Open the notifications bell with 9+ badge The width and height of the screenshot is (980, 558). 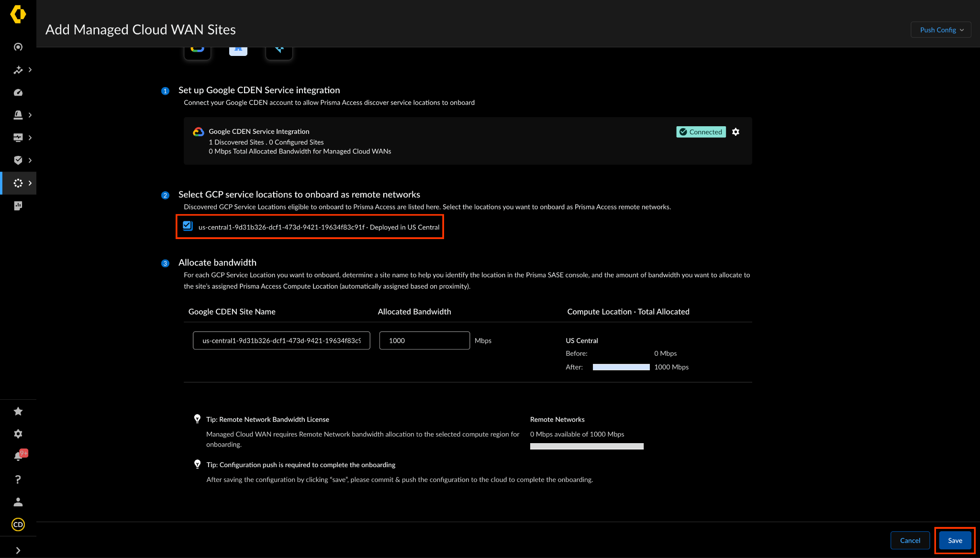pyautogui.click(x=20, y=455)
